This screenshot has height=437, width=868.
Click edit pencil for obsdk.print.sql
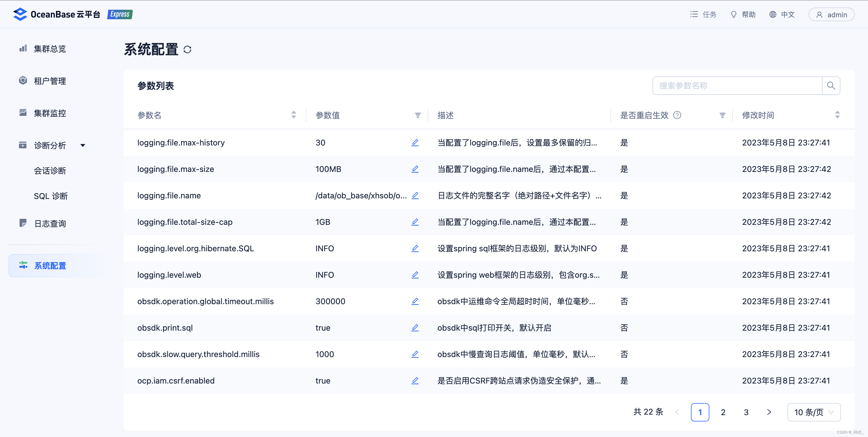pyautogui.click(x=415, y=327)
